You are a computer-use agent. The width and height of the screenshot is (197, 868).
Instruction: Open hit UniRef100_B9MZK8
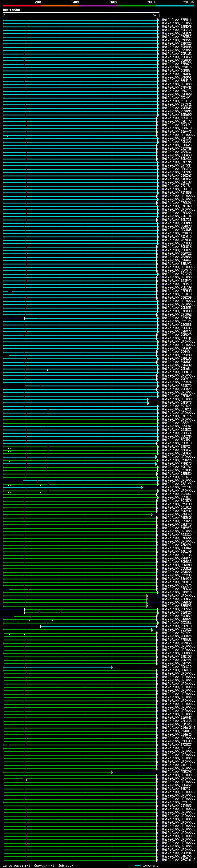(176, 30)
